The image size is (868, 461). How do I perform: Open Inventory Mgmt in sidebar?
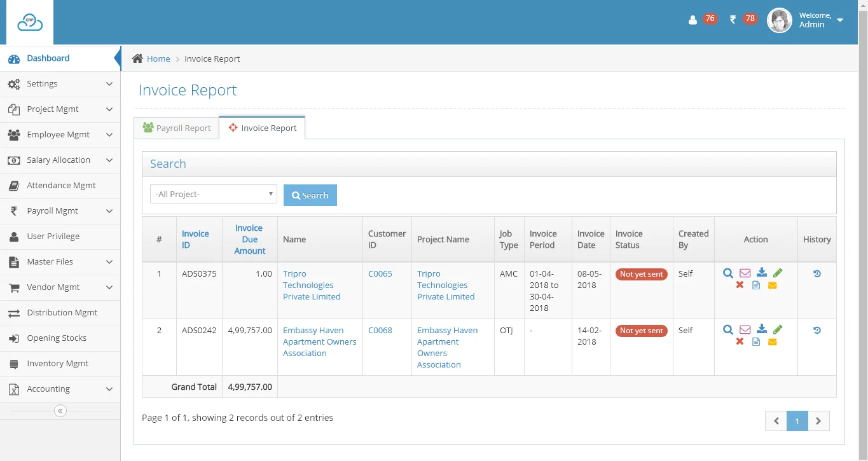tap(60, 364)
